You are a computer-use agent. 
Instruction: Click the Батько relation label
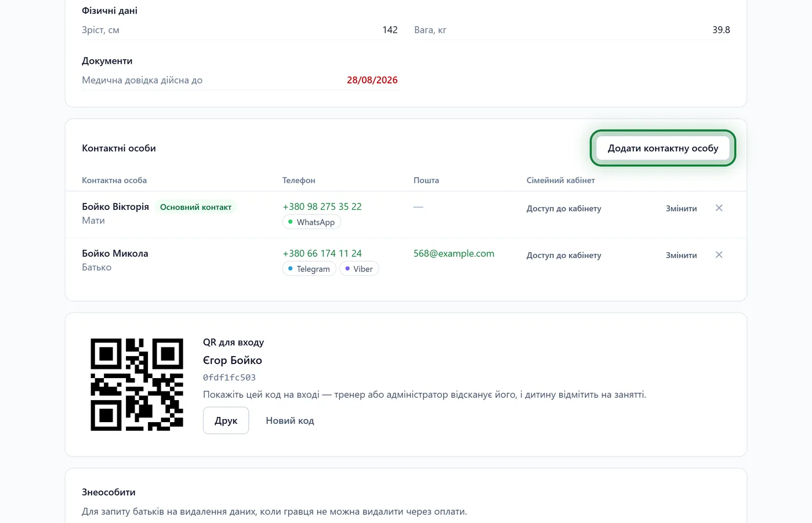[x=96, y=267]
